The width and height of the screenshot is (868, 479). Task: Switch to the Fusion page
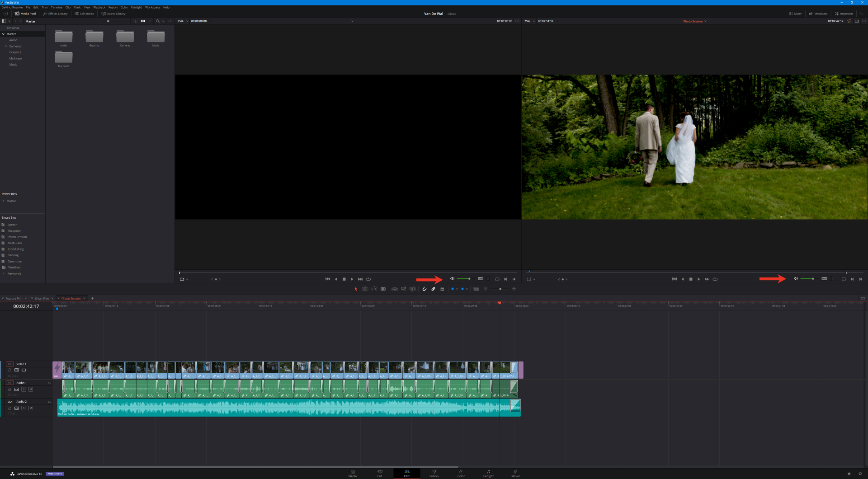[434, 473]
